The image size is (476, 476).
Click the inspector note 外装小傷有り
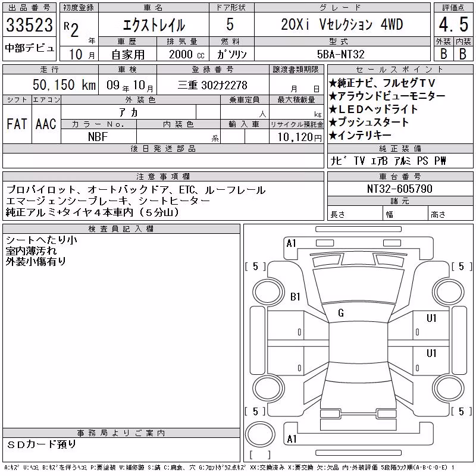(36, 261)
